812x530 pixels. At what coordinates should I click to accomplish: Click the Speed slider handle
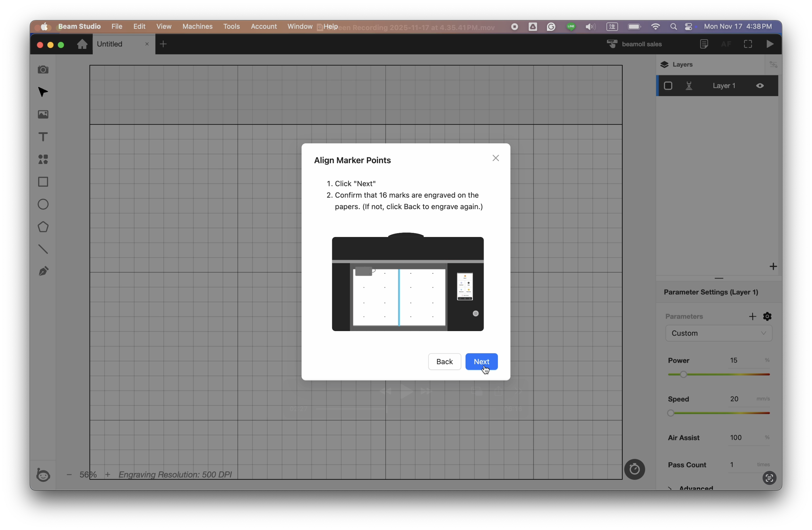coord(670,413)
